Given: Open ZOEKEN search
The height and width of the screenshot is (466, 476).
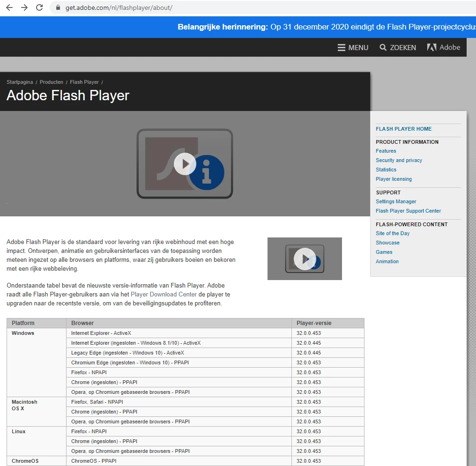Looking at the screenshot, I should pyautogui.click(x=398, y=48).
